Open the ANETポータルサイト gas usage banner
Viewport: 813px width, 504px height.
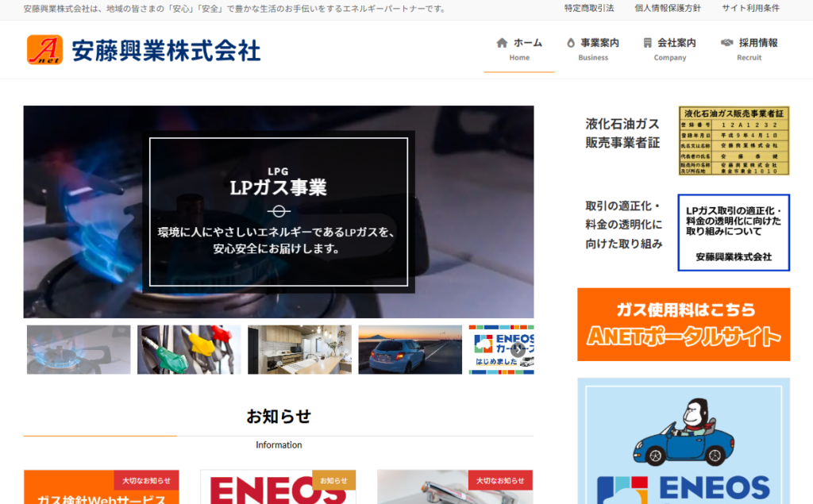click(x=684, y=325)
